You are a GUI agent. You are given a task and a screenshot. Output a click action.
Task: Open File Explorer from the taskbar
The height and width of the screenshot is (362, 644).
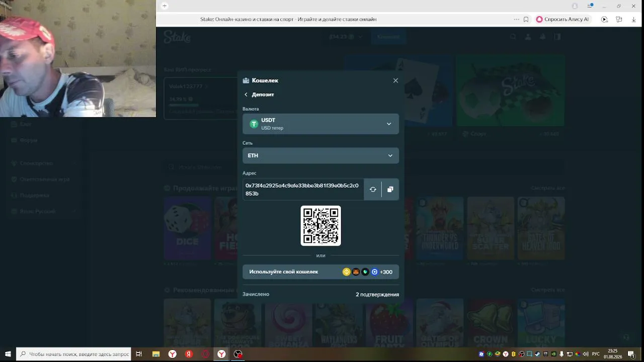click(x=156, y=354)
